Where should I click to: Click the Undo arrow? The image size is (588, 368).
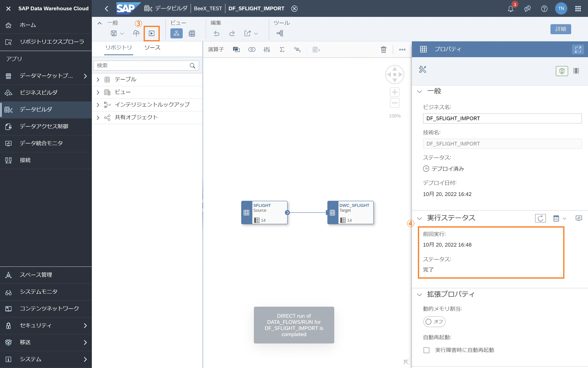pyautogui.click(x=217, y=33)
